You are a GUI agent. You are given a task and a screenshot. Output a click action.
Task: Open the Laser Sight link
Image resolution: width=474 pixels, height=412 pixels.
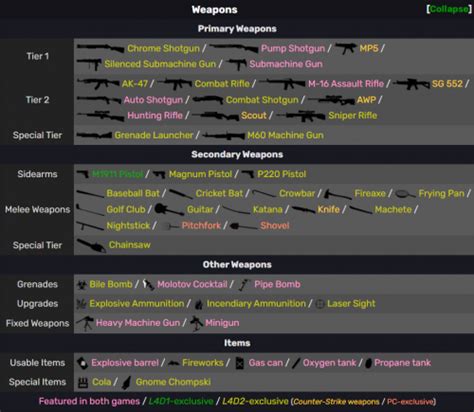click(351, 304)
